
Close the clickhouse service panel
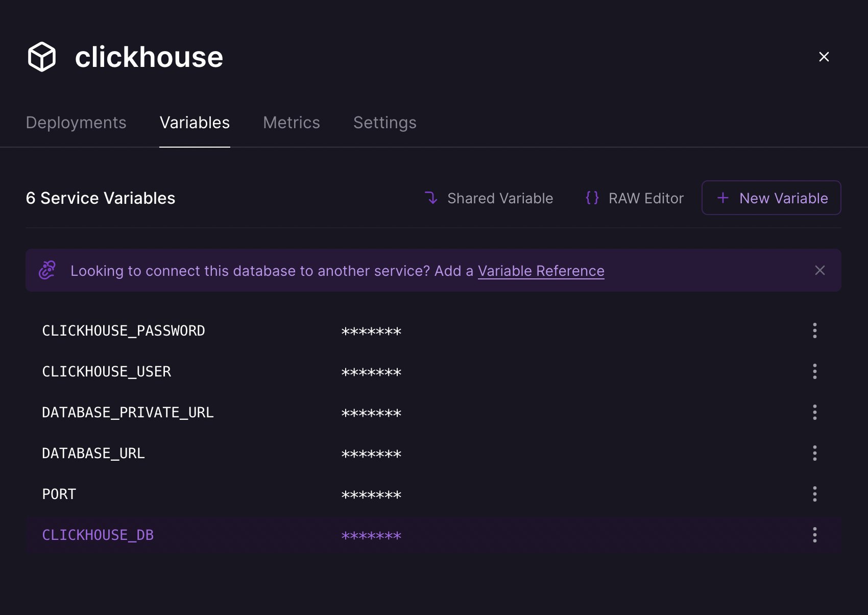824,57
